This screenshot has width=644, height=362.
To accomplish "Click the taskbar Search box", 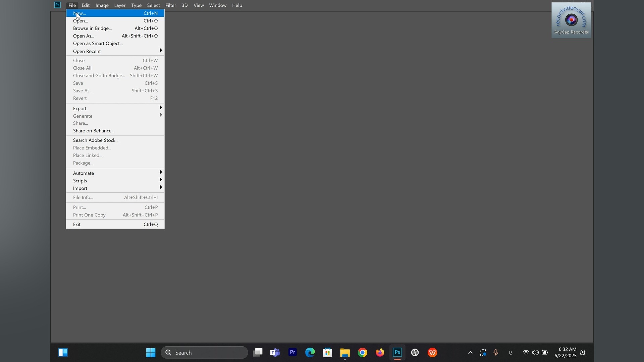I will coord(205,352).
